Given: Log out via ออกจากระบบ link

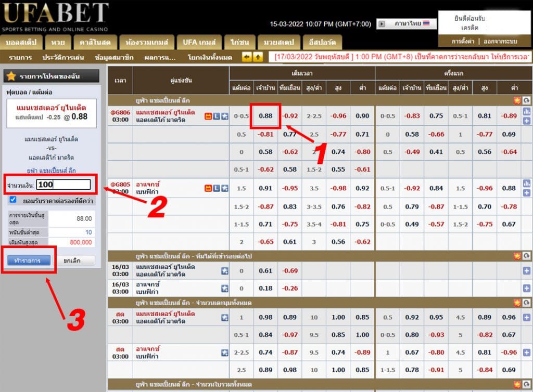Looking at the screenshot, I should coord(500,42).
